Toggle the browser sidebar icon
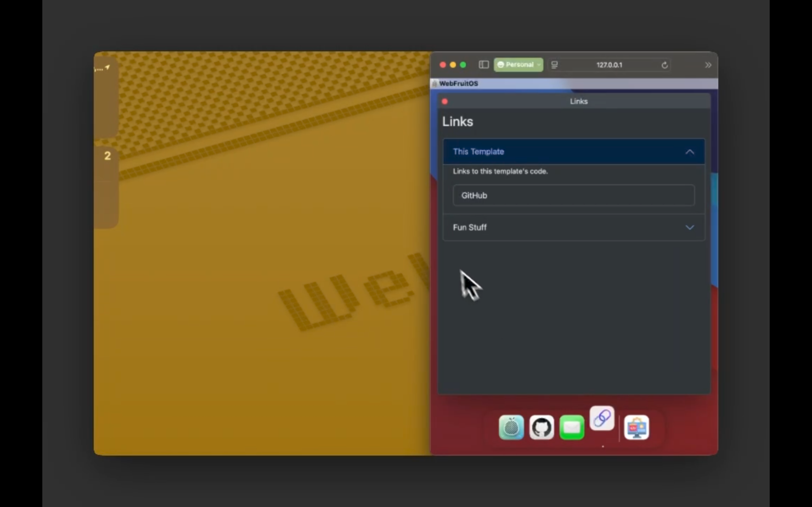 483,65
